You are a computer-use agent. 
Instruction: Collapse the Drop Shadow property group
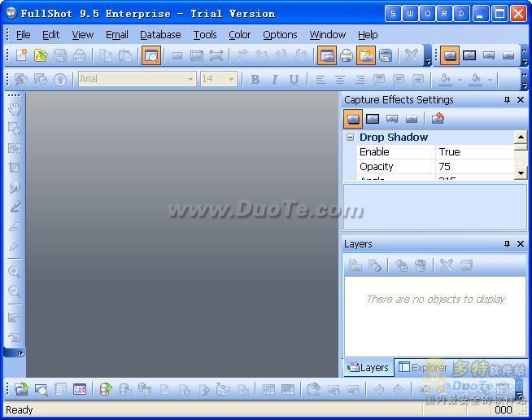tap(350, 138)
